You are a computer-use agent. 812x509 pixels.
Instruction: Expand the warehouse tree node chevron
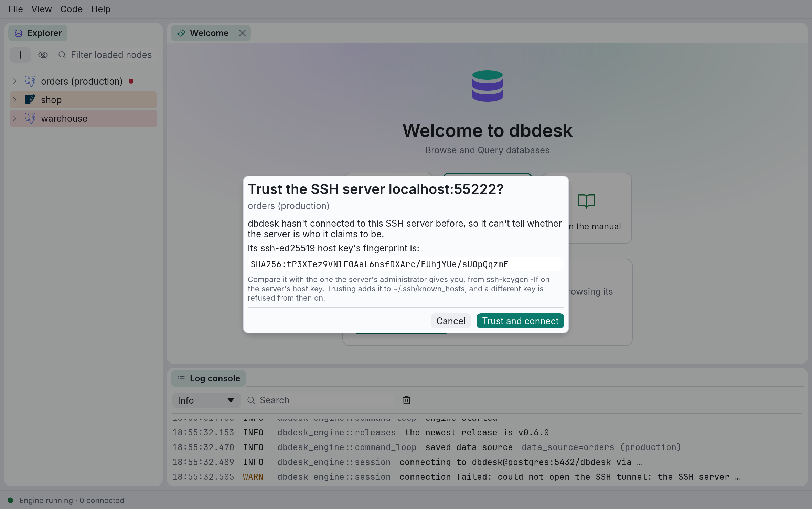[15, 119]
